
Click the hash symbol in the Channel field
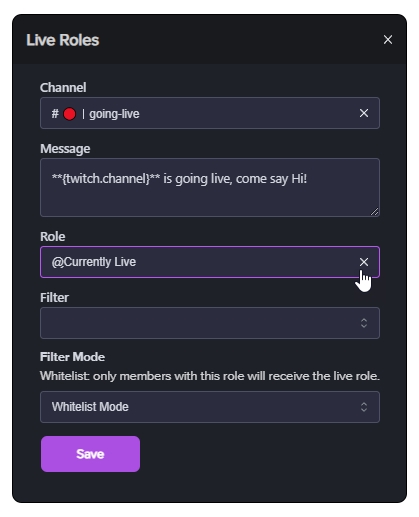click(x=55, y=114)
